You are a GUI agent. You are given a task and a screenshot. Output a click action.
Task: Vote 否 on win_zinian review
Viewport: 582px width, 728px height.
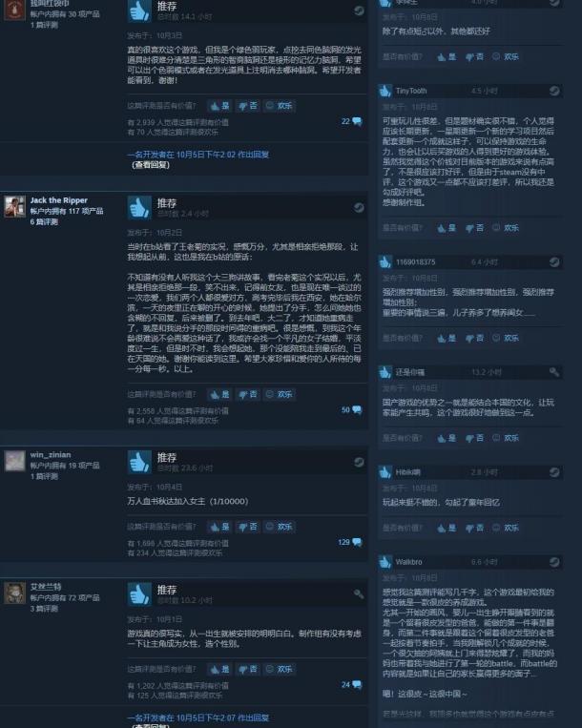click(x=248, y=527)
